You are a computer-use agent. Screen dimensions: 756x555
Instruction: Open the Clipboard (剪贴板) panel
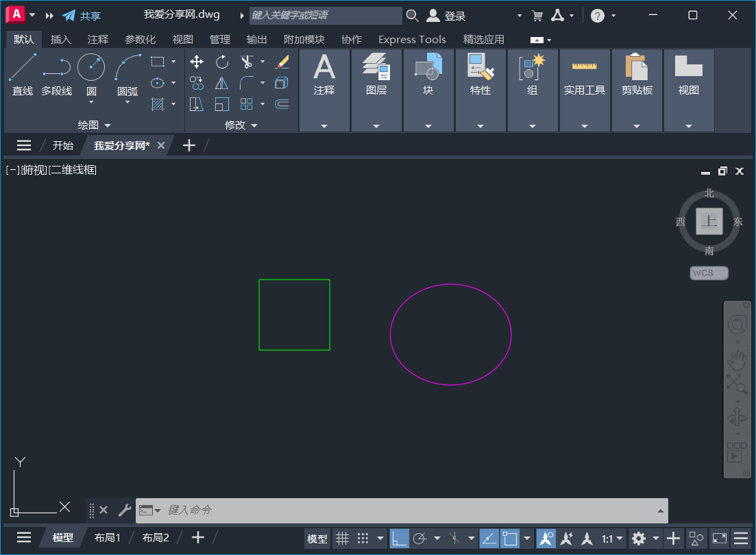click(x=637, y=90)
